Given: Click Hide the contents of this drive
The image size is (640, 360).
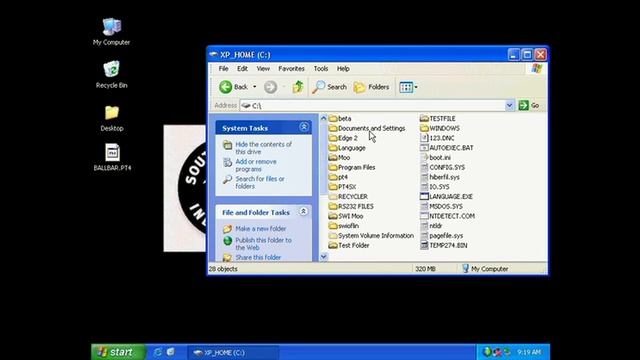Looking at the screenshot, I should 263,148.
